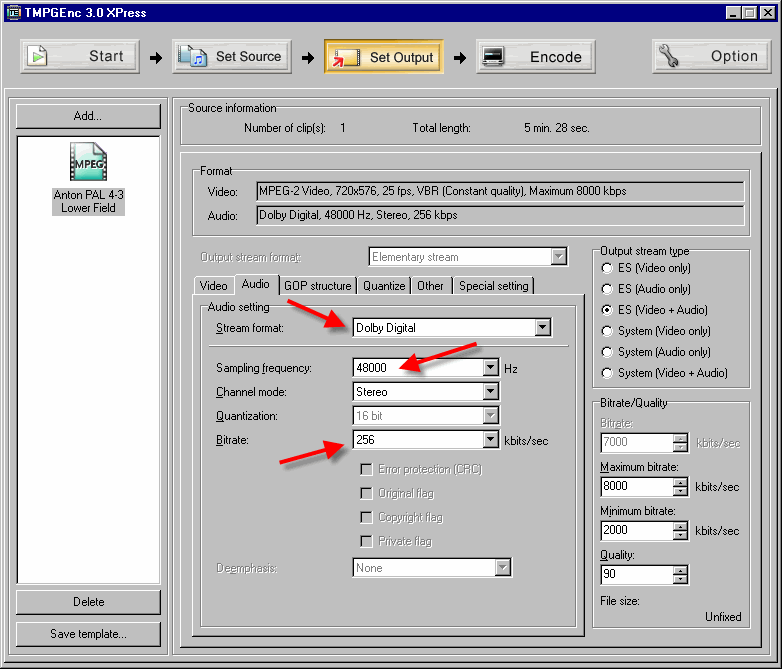Click the Set Output arrow icon
The width and height of the screenshot is (782, 669).
click(x=346, y=57)
